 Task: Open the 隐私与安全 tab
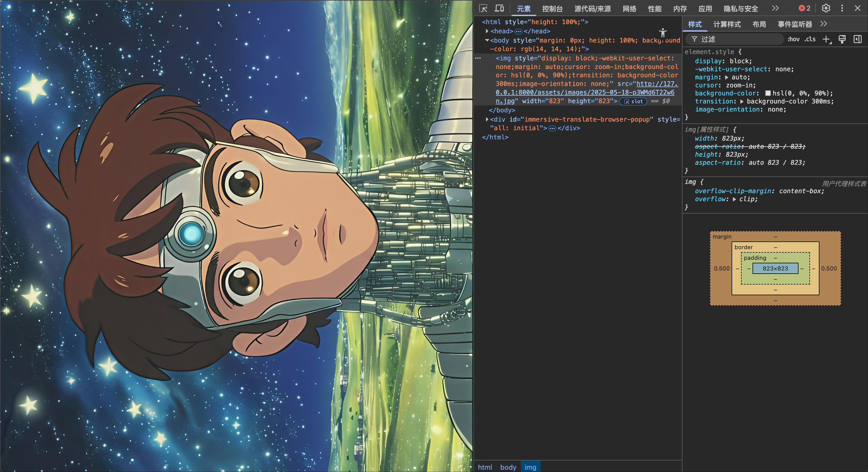click(x=741, y=9)
